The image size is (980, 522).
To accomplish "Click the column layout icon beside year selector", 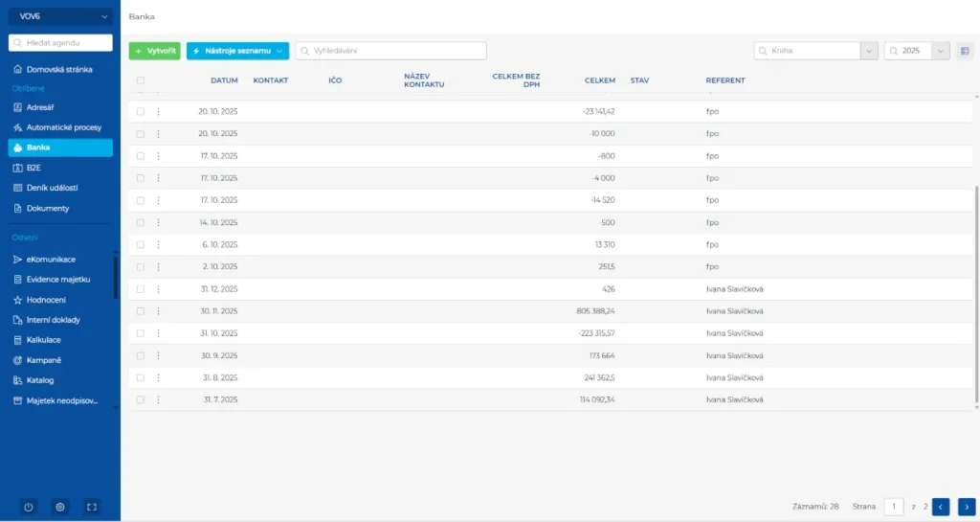I will click(965, 51).
